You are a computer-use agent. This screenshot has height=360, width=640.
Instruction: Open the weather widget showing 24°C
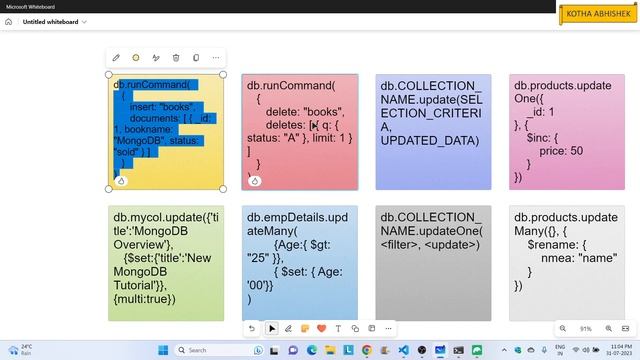tap(21, 350)
